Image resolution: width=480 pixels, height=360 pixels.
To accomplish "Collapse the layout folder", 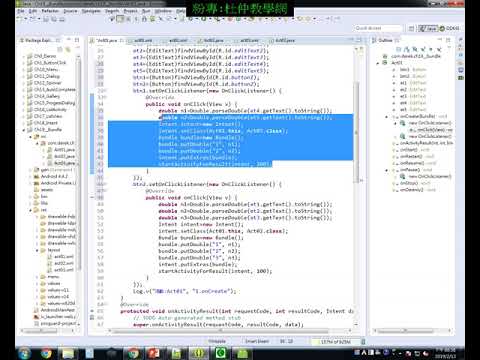I will coord(37,250).
